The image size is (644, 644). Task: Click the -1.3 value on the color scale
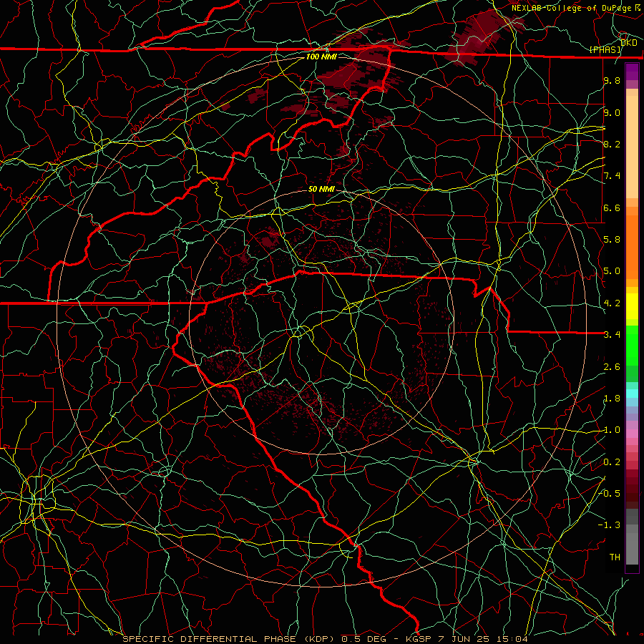click(609, 525)
